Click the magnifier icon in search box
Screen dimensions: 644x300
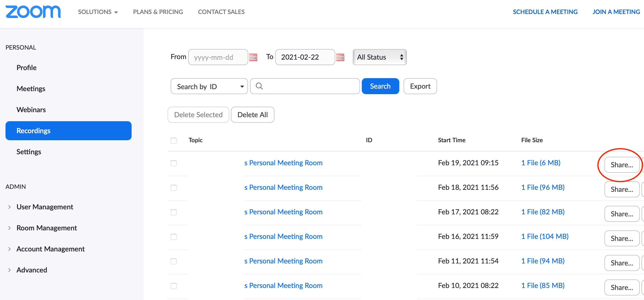coord(259,86)
